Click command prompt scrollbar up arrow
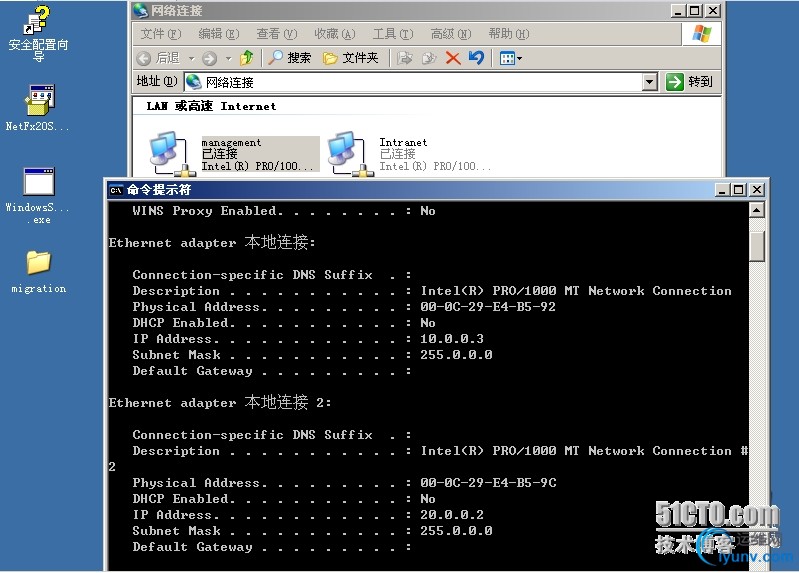This screenshot has width=799, height=573. click(757, 210)
